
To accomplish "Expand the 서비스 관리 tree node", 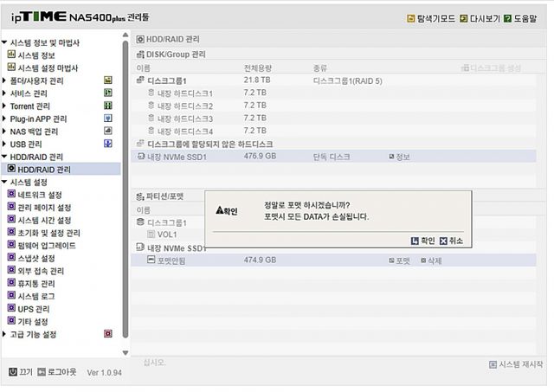I will [x=4, y=93].
